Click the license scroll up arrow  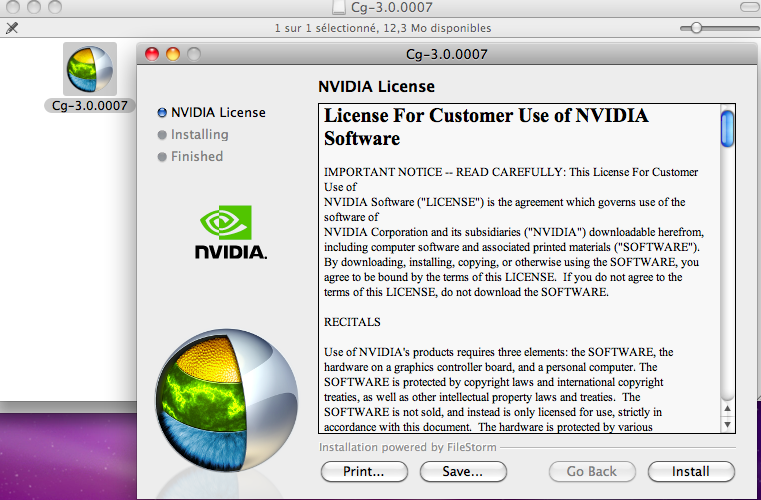click(x=727, y=409)
